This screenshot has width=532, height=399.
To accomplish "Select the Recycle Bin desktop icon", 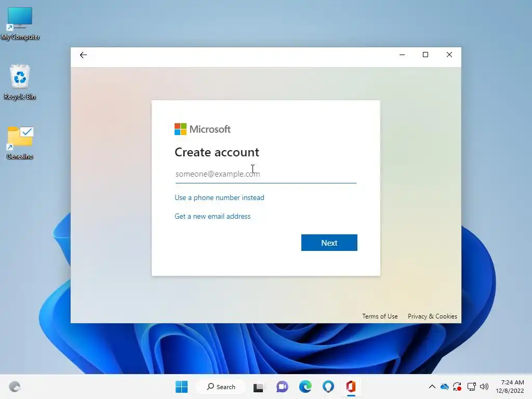I will tap(20, 83).
